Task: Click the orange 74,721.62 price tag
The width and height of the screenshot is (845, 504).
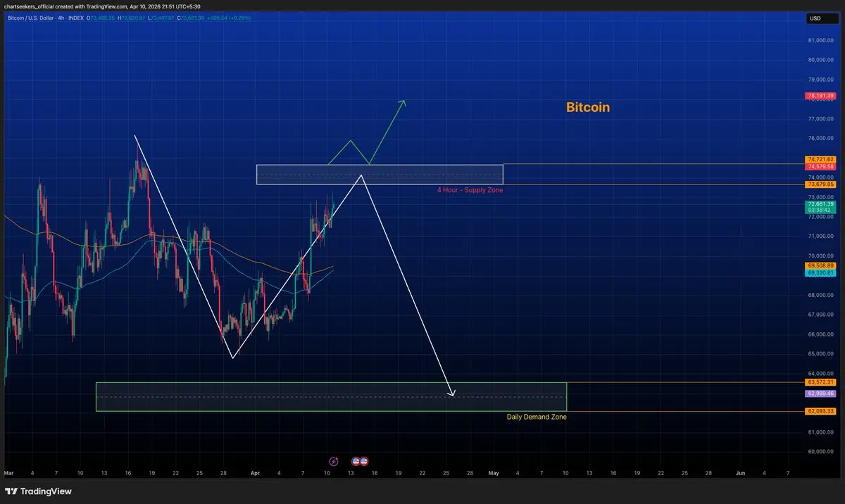Action: click(x=820, y=160)
